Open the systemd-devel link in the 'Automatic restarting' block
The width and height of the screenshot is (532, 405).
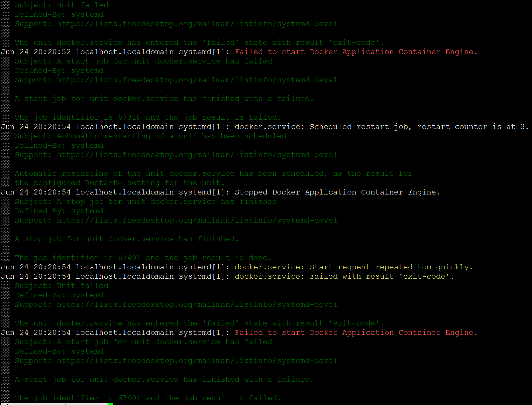click(x=197, y=155)
